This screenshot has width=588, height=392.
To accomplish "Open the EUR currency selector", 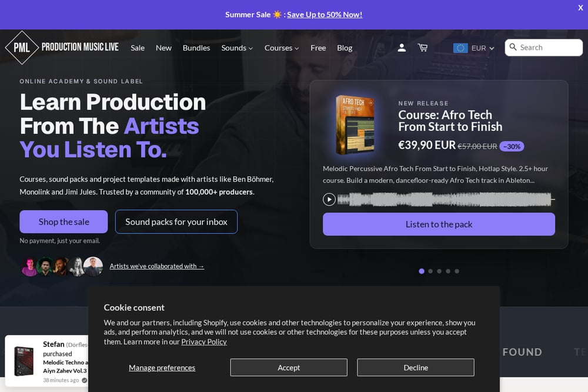I will point(474,48).
